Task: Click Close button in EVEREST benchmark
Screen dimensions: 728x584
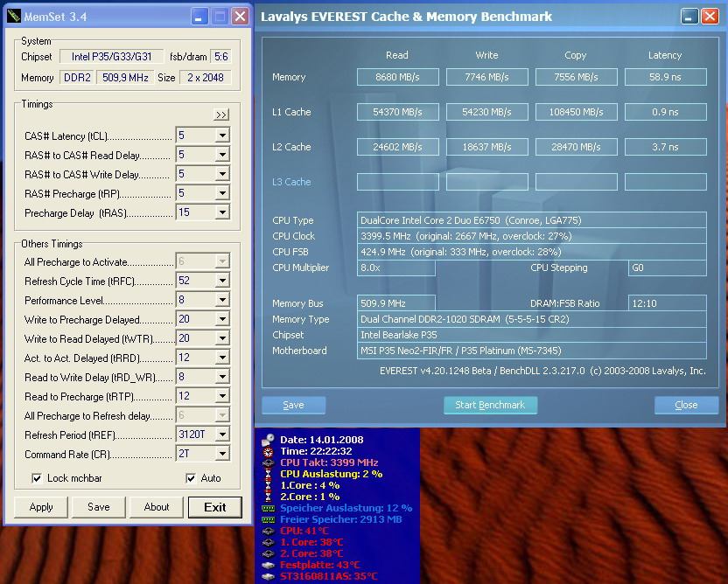Action: click(686, 405)
